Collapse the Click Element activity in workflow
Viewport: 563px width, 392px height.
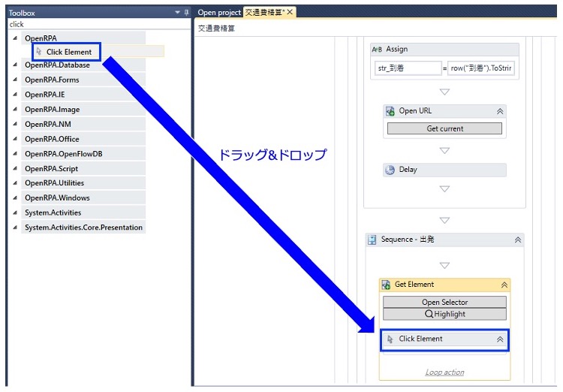tap(500, 339)
